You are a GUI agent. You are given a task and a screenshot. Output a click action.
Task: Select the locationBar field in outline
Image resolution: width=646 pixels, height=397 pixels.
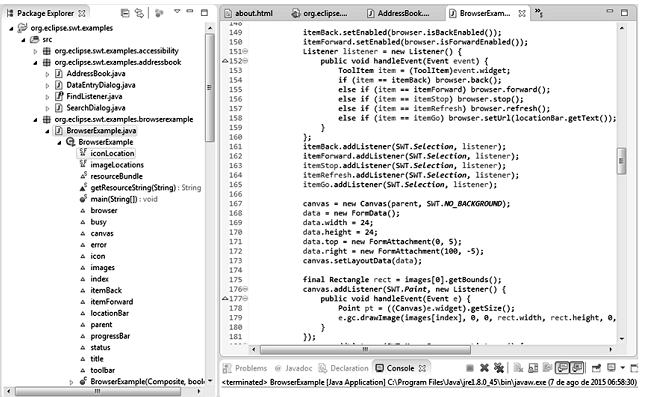tap(110, 313)
